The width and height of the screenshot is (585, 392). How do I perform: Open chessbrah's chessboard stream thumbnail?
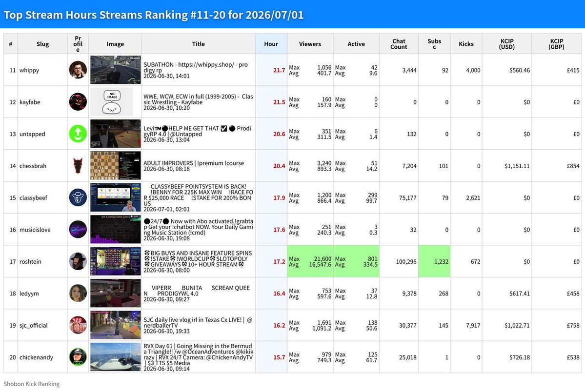[115, 166]
